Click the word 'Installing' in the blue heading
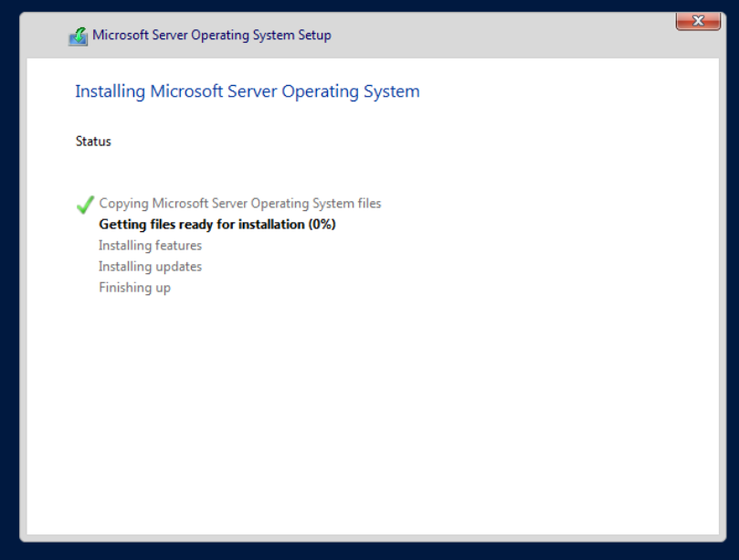Viewport: 739px width, 560px height. pyautogui.click(x=110, y=91)
